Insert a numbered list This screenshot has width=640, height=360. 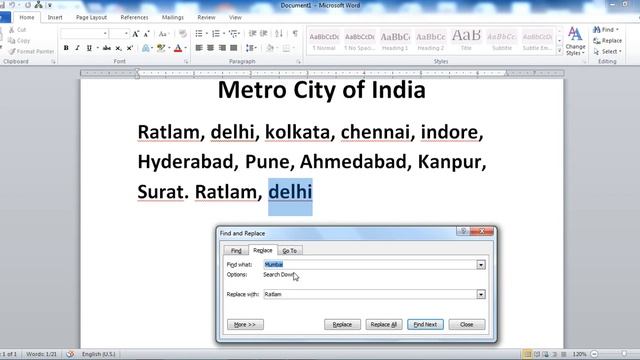click(x=216, y=33)
